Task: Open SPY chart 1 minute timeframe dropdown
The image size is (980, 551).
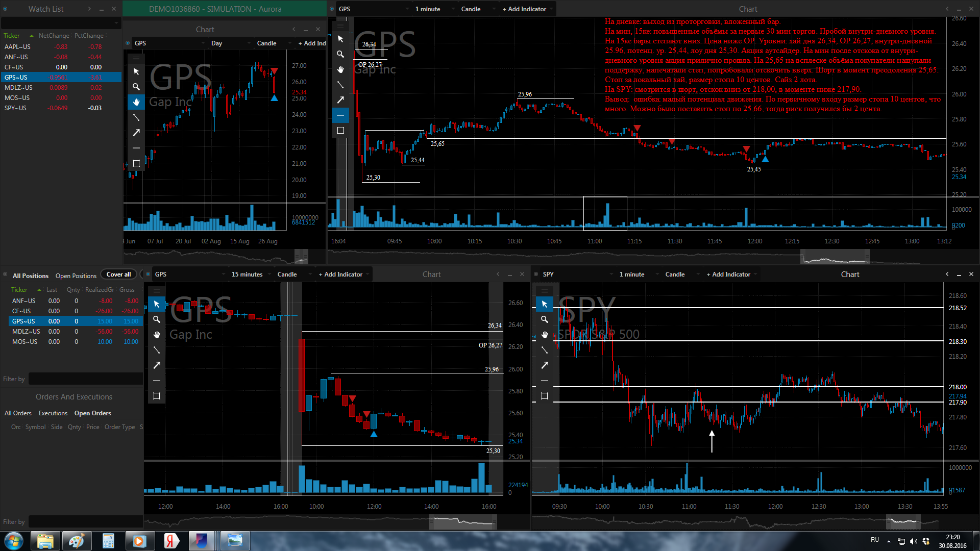Action: (x=638, y=274)
